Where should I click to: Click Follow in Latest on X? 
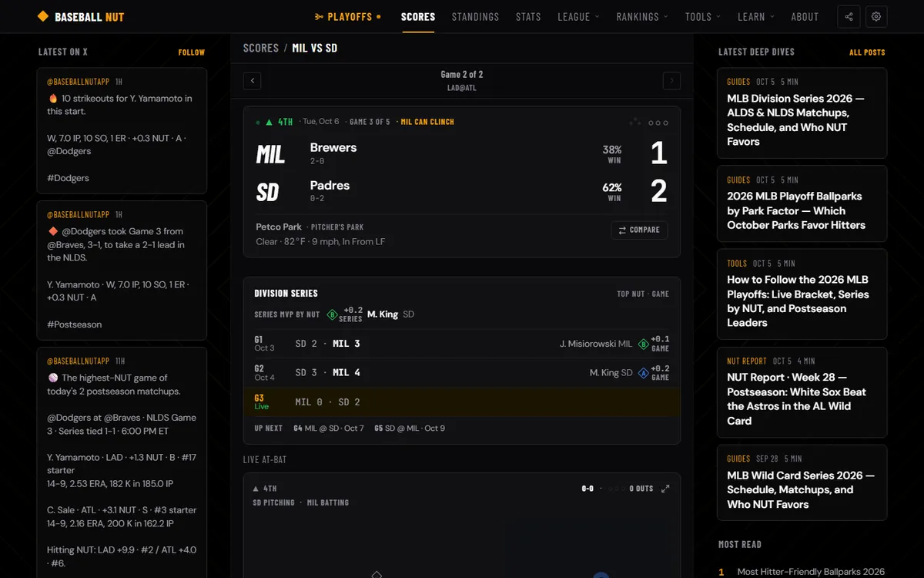(192, 52)
